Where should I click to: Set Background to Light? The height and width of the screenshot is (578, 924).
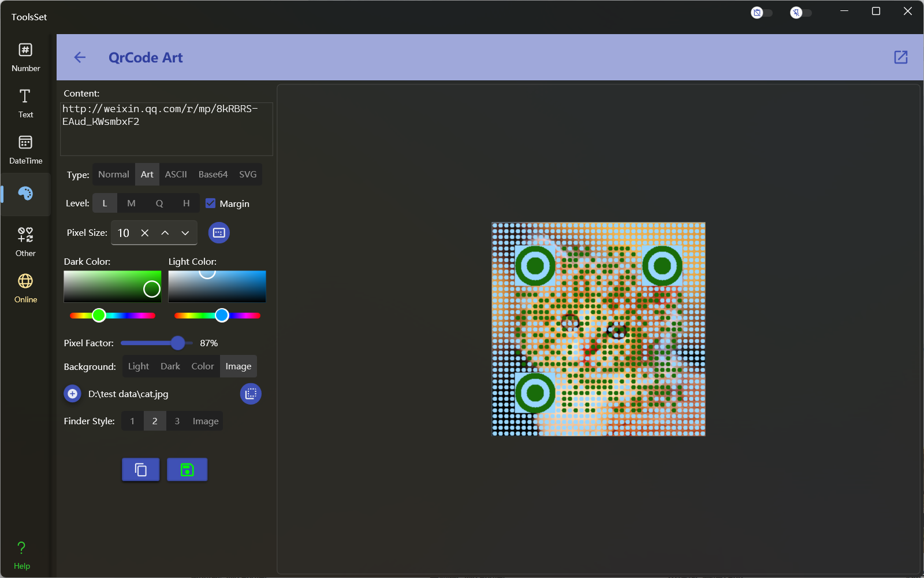click(x=139, y=366)
